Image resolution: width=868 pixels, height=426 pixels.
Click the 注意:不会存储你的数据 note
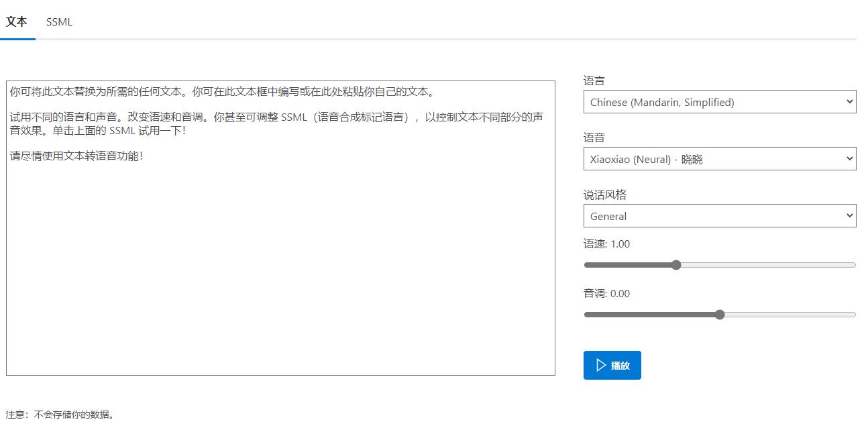(60, 415)
